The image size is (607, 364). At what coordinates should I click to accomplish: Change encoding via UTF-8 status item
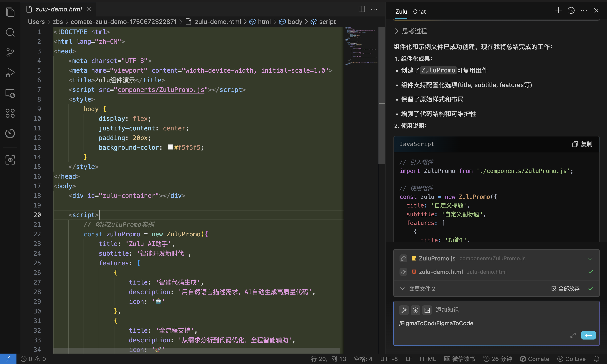coord(389,359)
